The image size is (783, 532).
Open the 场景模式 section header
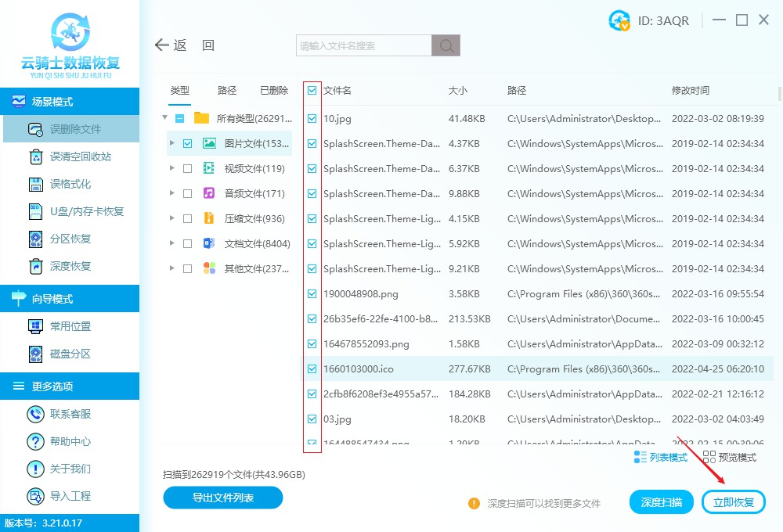coord(70,101)
